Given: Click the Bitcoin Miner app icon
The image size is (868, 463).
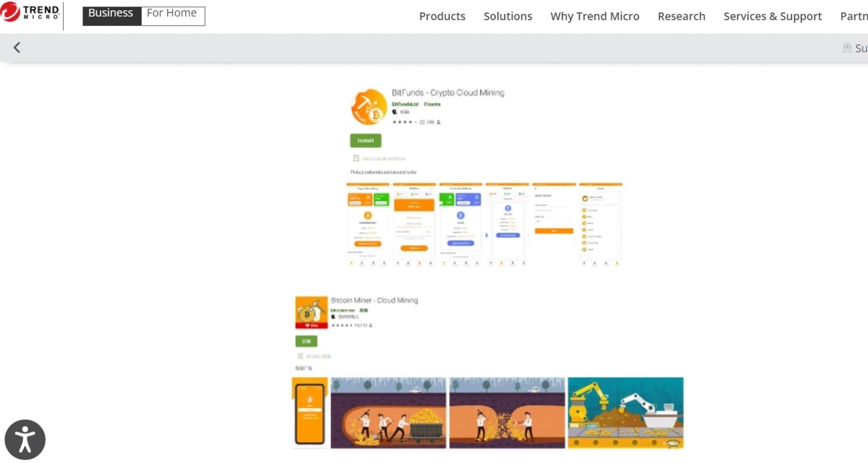Looking at the screenshot, I should tap(311, 312).
